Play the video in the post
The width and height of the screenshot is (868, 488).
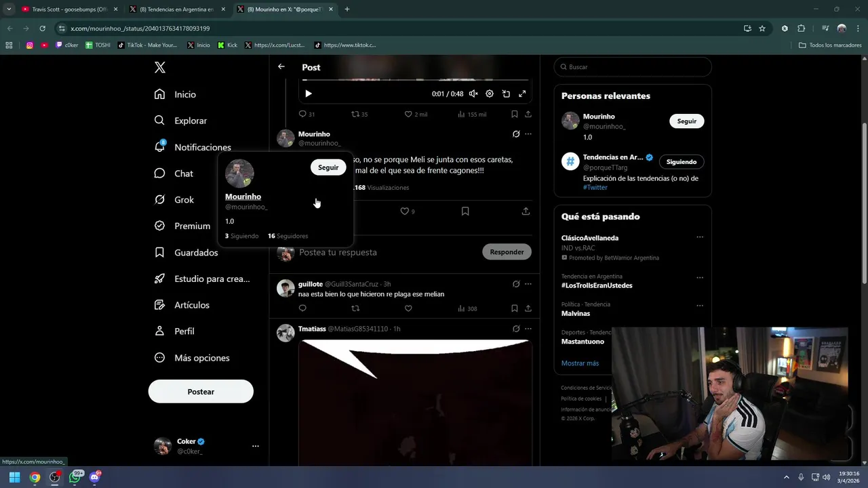[x=308, y=94]
